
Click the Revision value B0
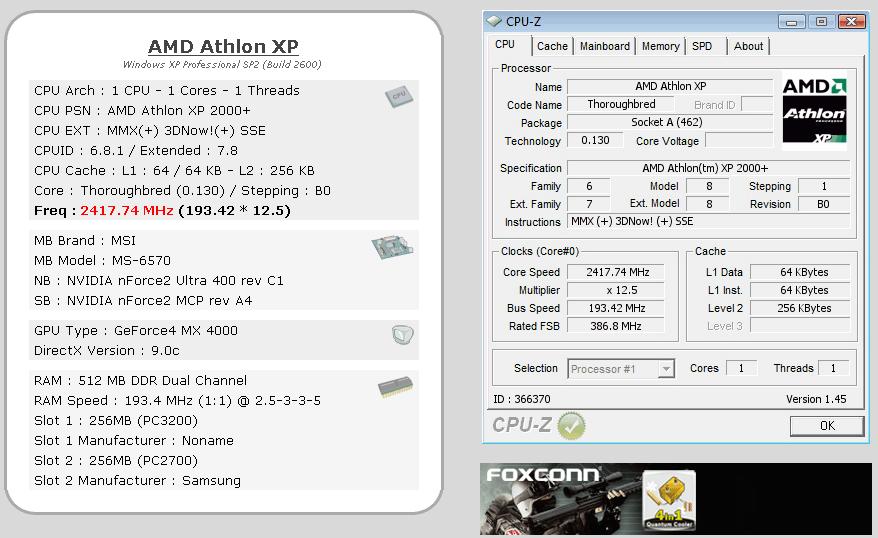[824, 204]
